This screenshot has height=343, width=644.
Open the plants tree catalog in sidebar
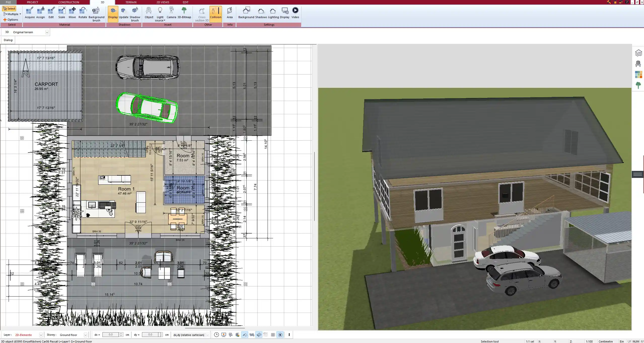(x=638, y=85)
